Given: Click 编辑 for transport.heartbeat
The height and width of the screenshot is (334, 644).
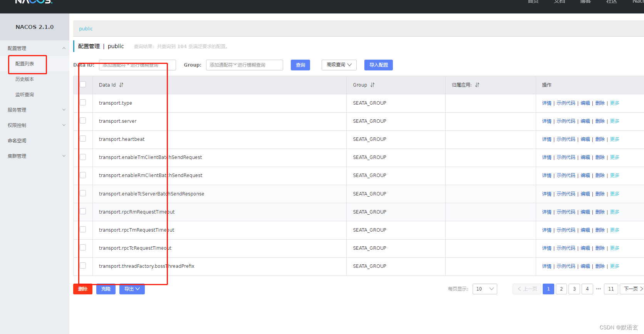Looking at the screenshot, I should [585, 139].
